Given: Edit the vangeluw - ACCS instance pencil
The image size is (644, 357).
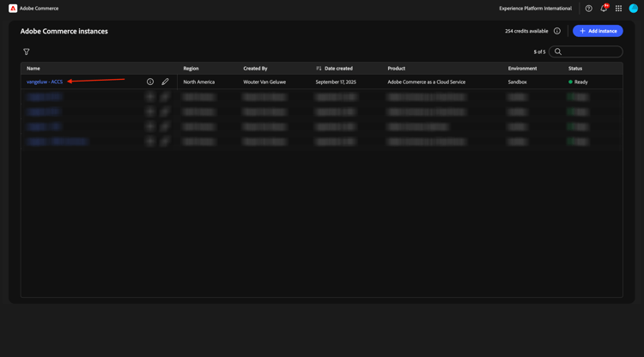Looking at the screenshot, I should coord(165,82).
